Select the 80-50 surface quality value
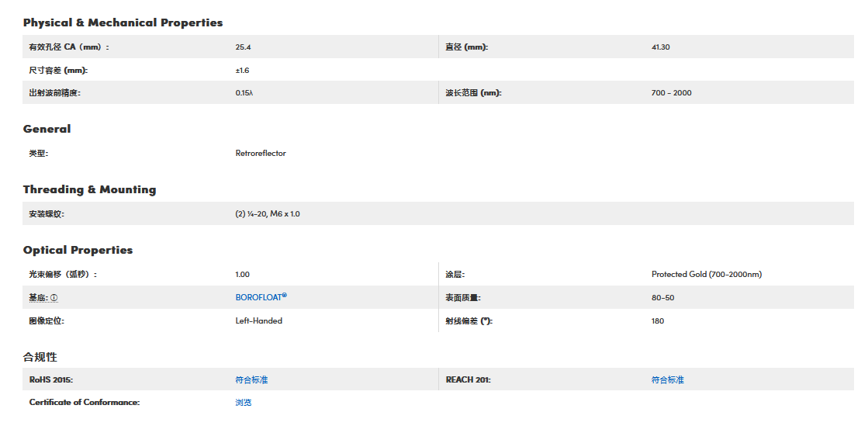Screen dimensions: 868x426 662,297
